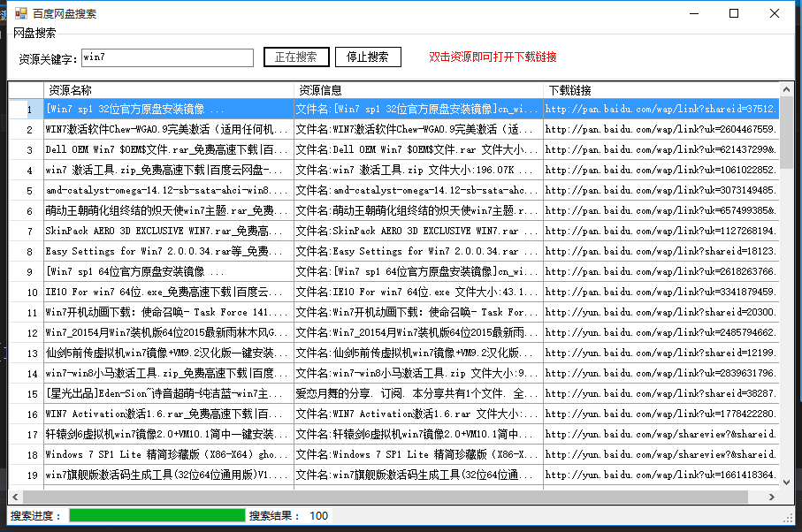Select row 8 Easy Settings for Win7 name
Screen dimensions: 802x532
(169, 251)
